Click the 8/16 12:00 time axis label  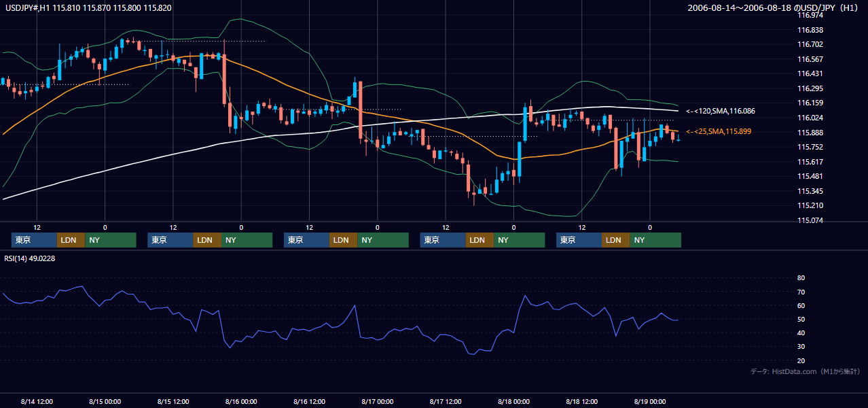click(x=309, y=401)
